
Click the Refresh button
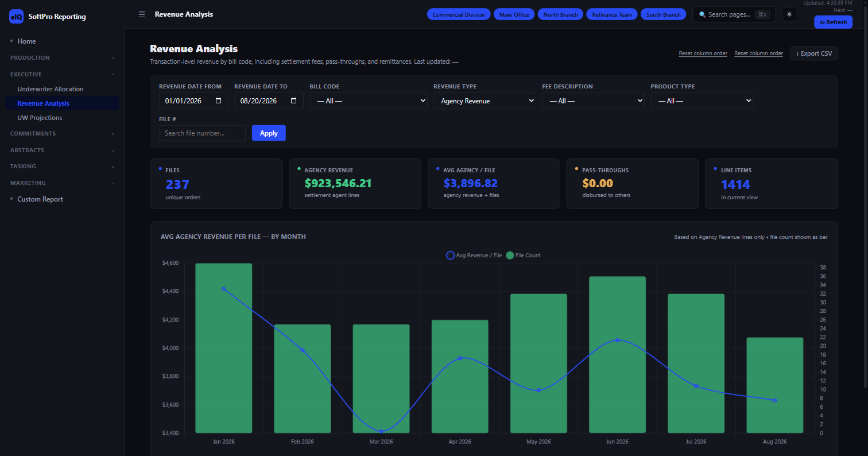pyautogui.click(x=833, y=22)
